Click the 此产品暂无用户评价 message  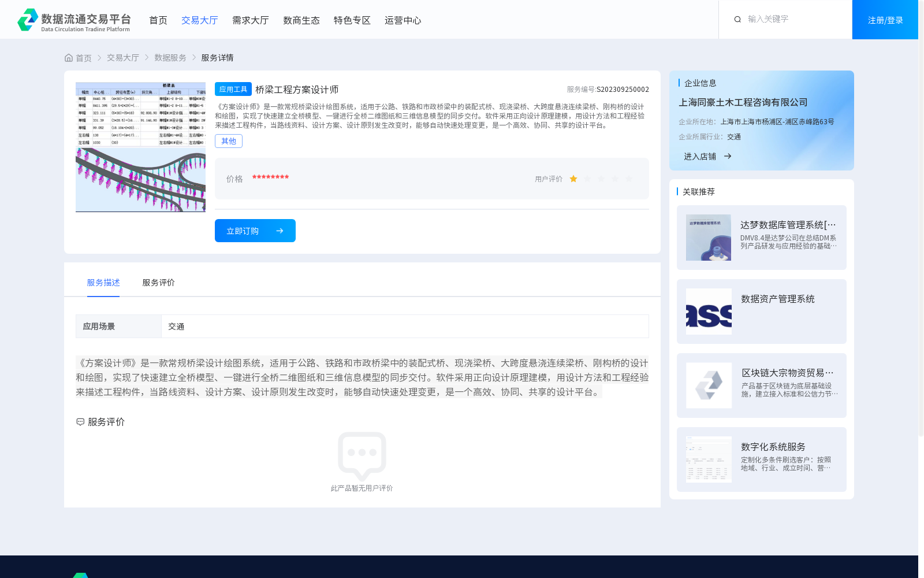362,488
